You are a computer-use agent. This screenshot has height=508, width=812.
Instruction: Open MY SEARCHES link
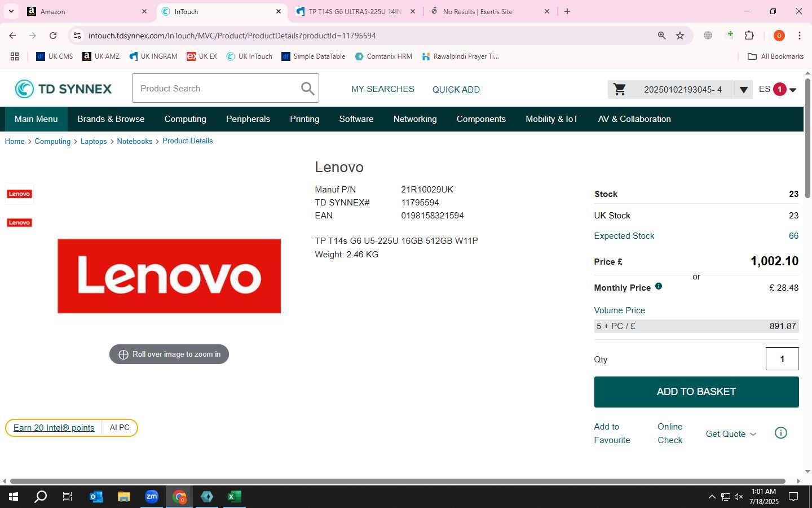tap(383, 89)
